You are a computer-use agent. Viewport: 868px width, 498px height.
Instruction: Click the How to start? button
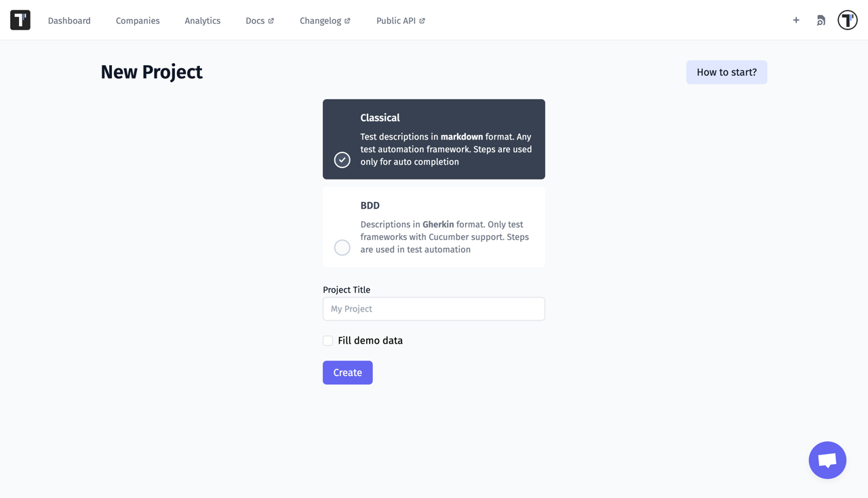tap(726, 72)
